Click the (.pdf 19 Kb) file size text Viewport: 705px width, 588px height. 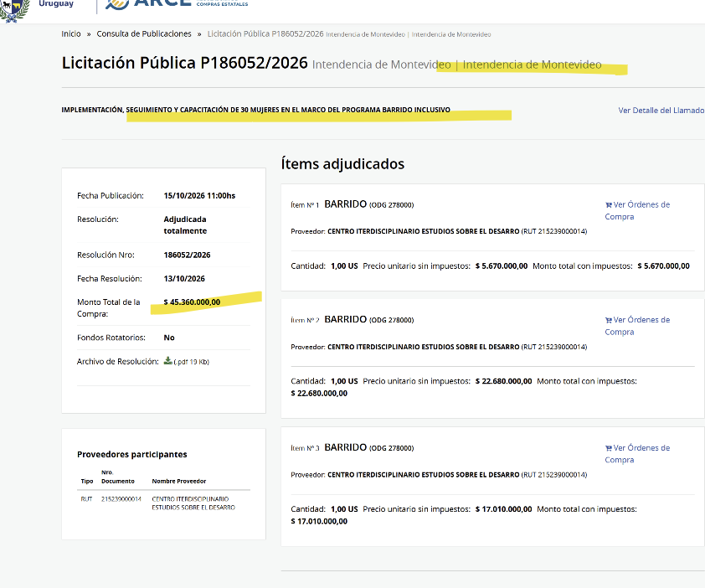click(x=192, y=362)
